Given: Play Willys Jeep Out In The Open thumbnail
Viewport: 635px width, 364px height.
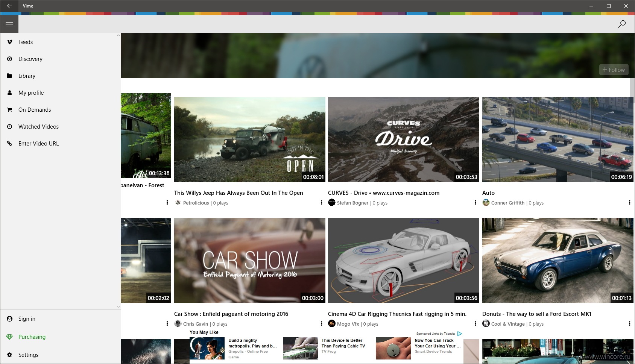Looking at the screenshot, I should tap(250, 140).
